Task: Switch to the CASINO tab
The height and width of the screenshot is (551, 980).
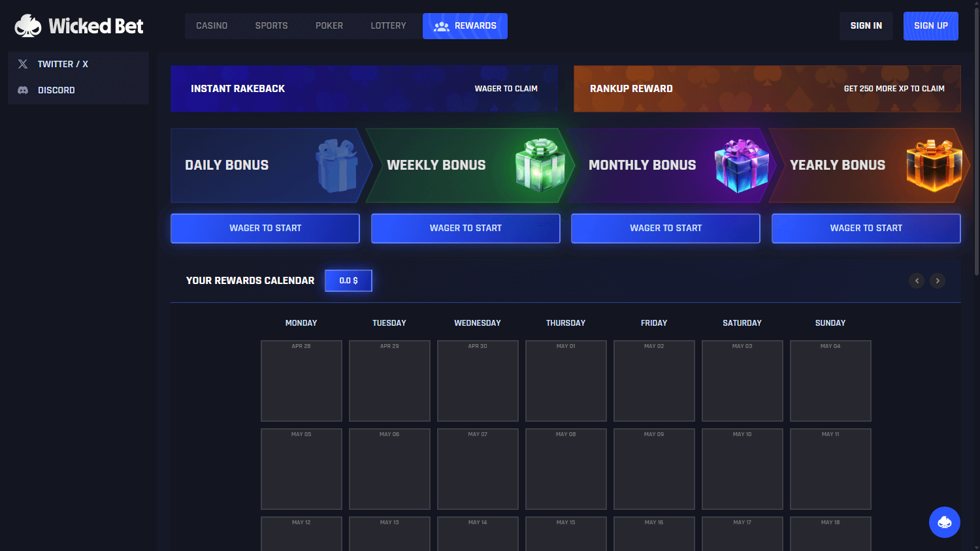Action: (x=212, y=25)
